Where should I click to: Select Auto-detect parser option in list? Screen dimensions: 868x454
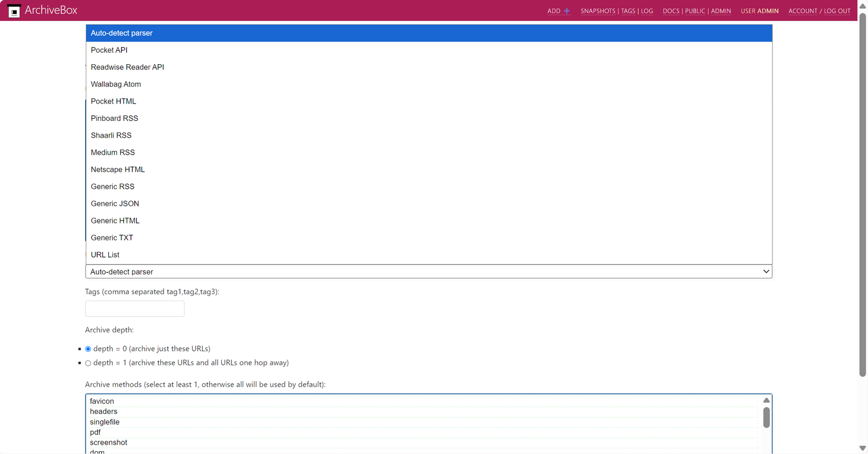(x=429, y=33)
